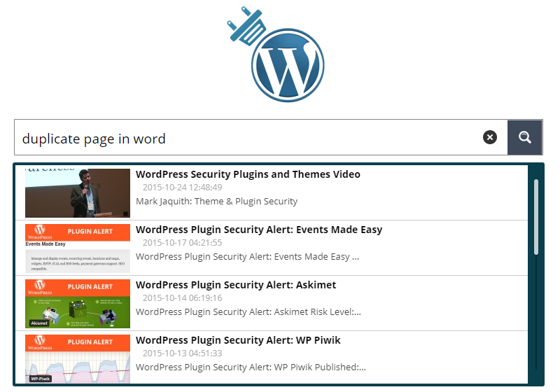Click the Akismet plugin alert thumbnail

(x=78, y=304)
